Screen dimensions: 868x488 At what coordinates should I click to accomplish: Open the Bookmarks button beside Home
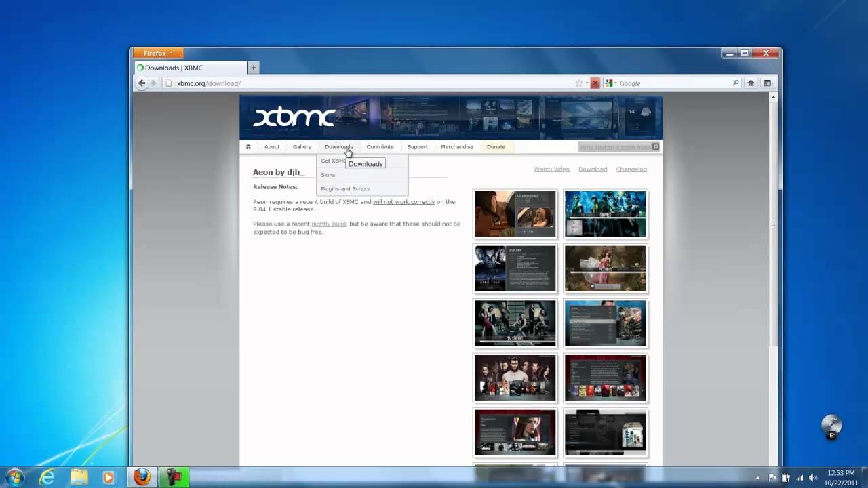click(x=768, y=83)
